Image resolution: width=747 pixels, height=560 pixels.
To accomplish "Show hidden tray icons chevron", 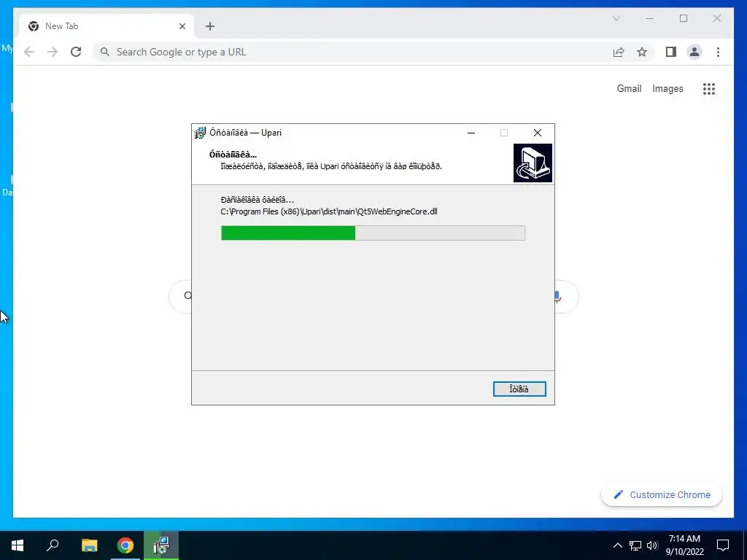I will click(617, 545).
